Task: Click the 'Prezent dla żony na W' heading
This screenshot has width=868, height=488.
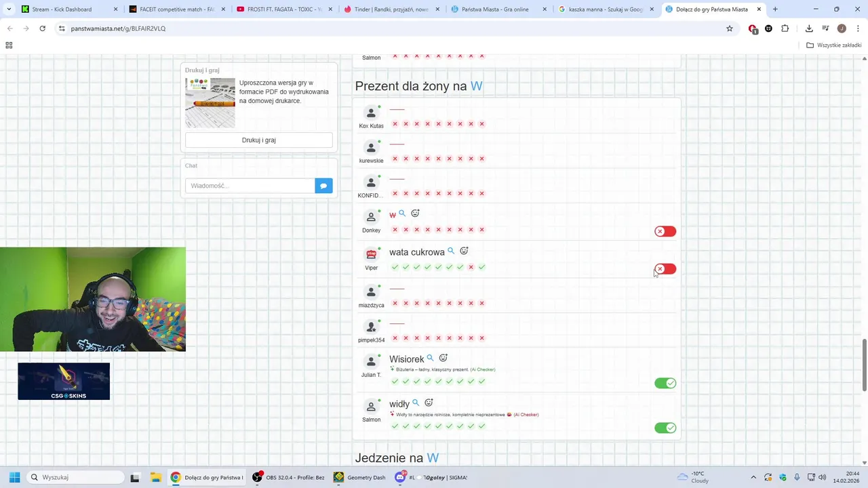Action: pyautogui.click(x=419, y=86)
